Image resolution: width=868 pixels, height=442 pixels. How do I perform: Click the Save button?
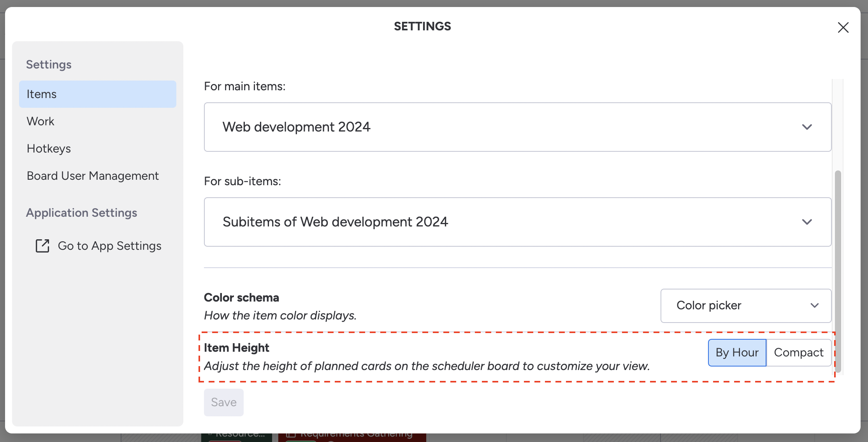[x=223, y=402]
